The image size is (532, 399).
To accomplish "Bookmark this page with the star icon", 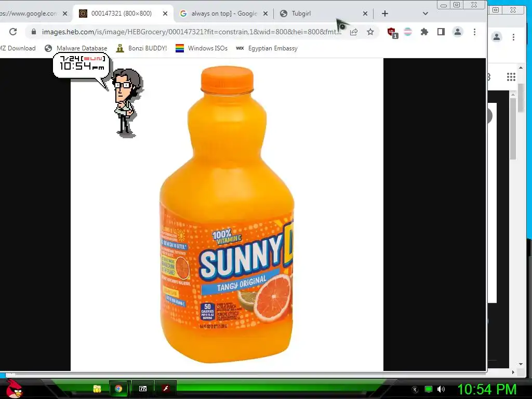I will (x=370, y=32).
